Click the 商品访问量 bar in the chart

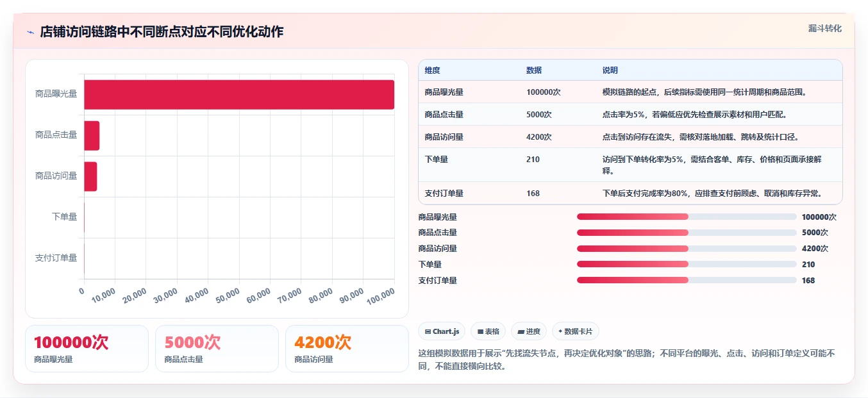[x=90, y=176]
